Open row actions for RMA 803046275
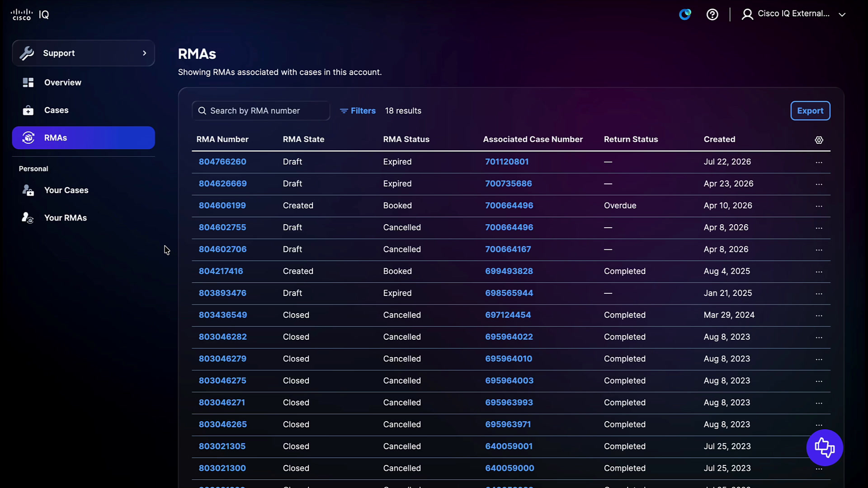 [x=819, y=381]
